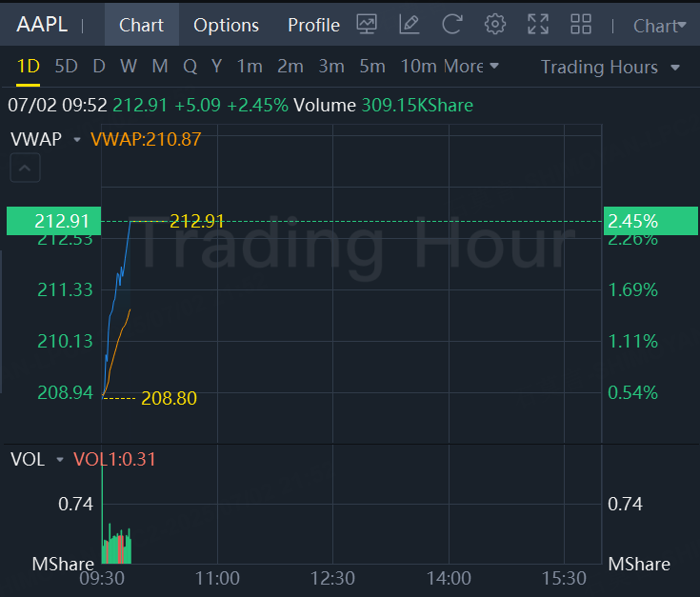Viewport: 700px width, 597px height.
Task: Click the 1.11% percent axis label
Action: [632, 341]
